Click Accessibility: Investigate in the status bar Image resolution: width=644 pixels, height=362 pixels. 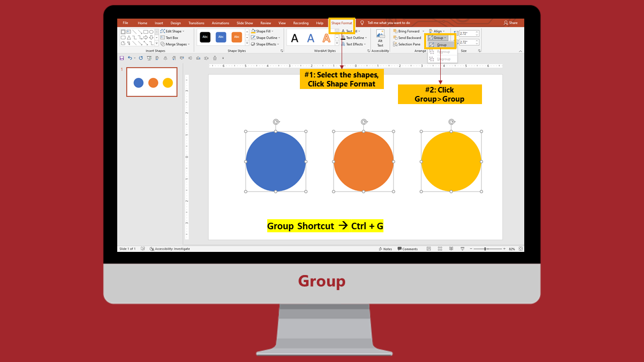170,249
